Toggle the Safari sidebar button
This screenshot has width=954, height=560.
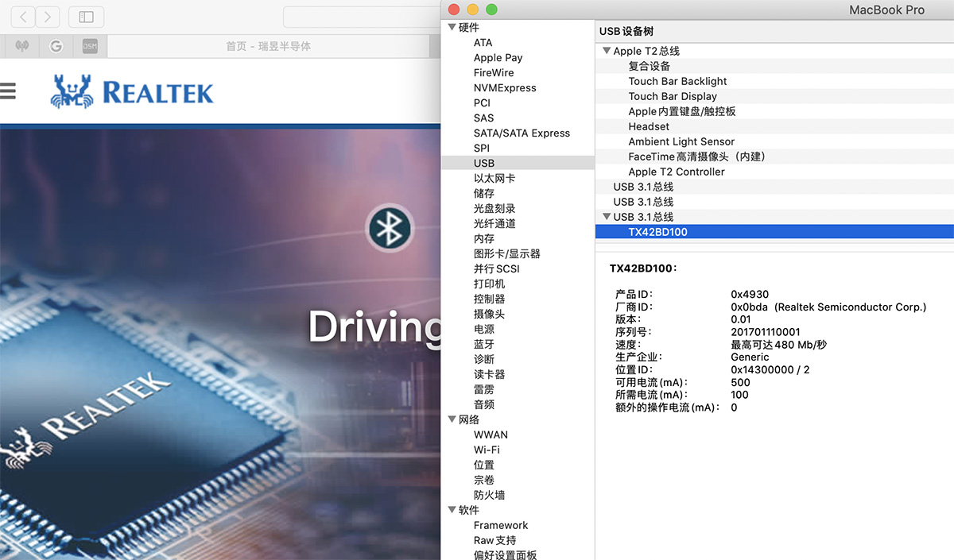87,17
